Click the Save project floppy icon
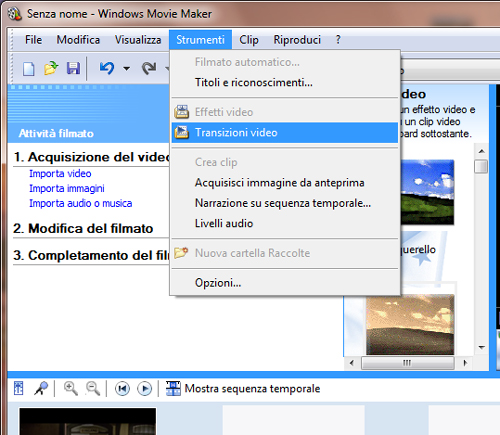 pos(73,68)
